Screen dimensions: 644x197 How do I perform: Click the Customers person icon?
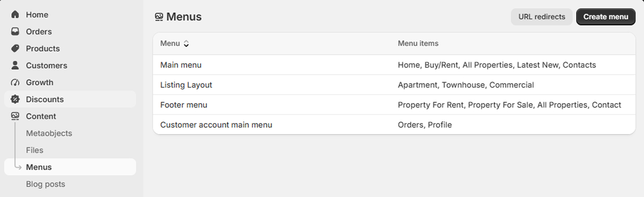15,65
